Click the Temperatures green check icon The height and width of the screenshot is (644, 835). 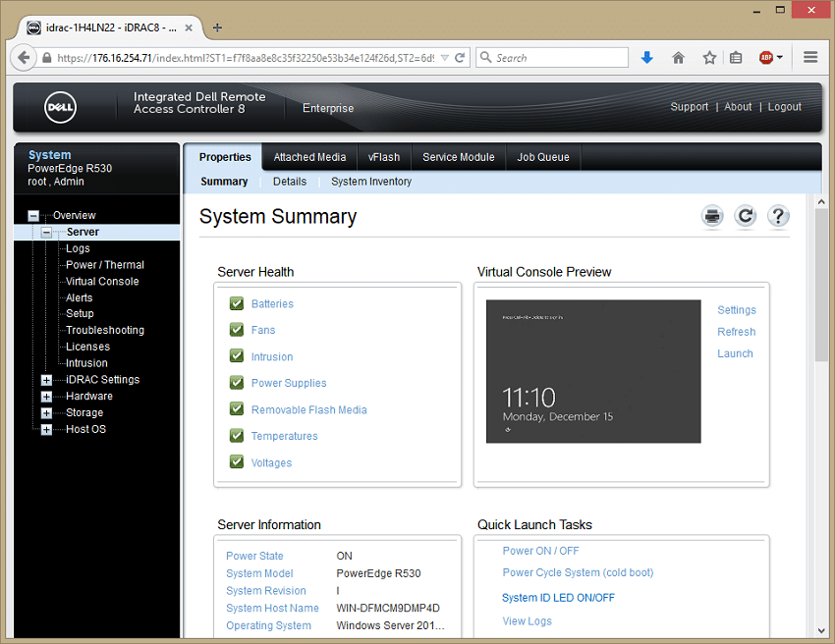coord(237,435)
